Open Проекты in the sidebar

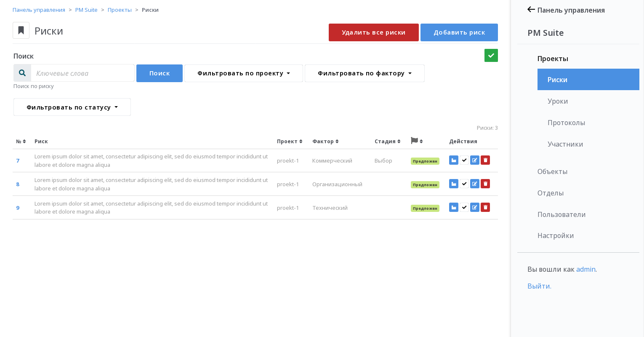coord(553,59)
